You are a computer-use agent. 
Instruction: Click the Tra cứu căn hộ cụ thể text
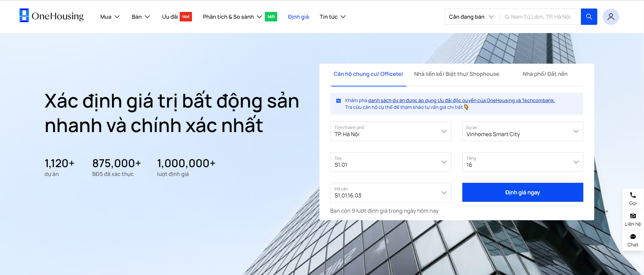(x=404, y=107)
